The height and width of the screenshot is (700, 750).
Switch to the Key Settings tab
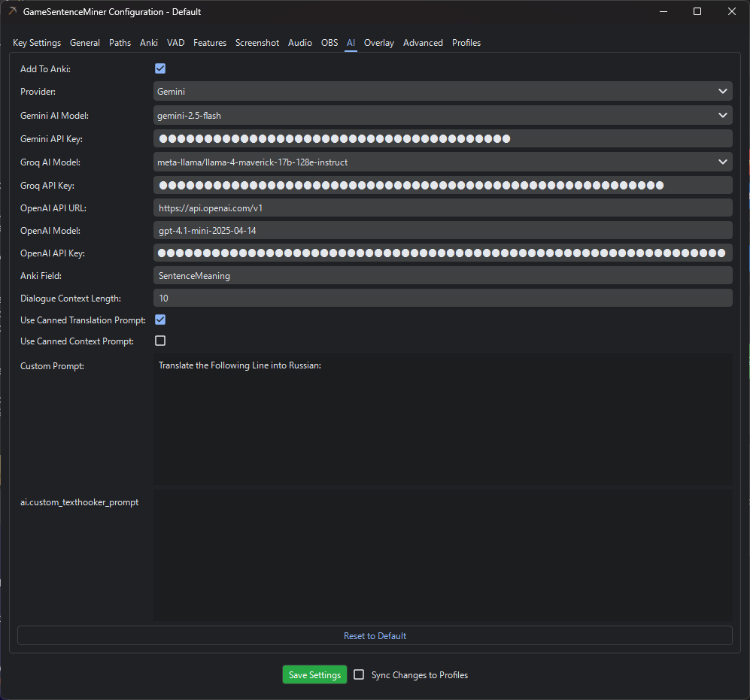[36, 43]
